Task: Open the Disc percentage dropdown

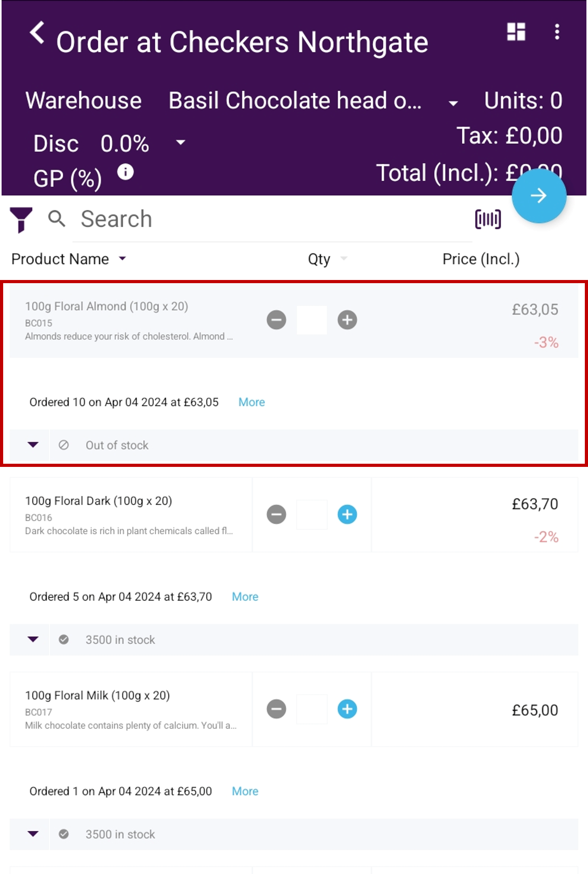Action: coord(180,143)
